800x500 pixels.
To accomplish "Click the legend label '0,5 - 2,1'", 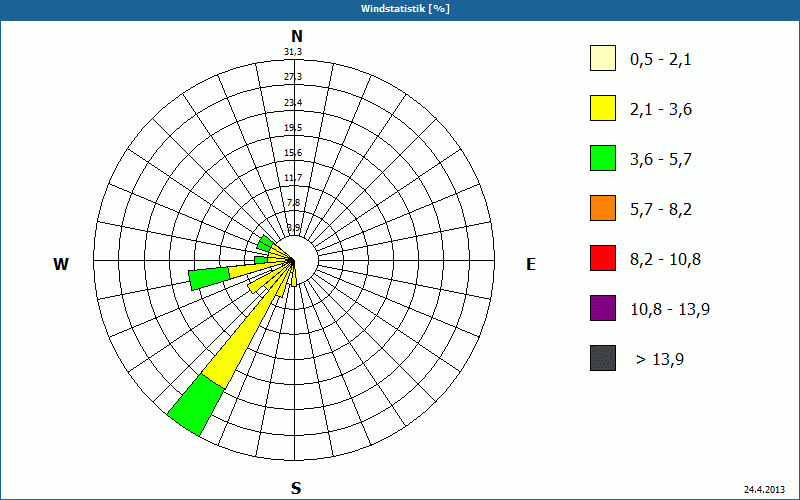I will pyautogui.click(x=661, y=60).
